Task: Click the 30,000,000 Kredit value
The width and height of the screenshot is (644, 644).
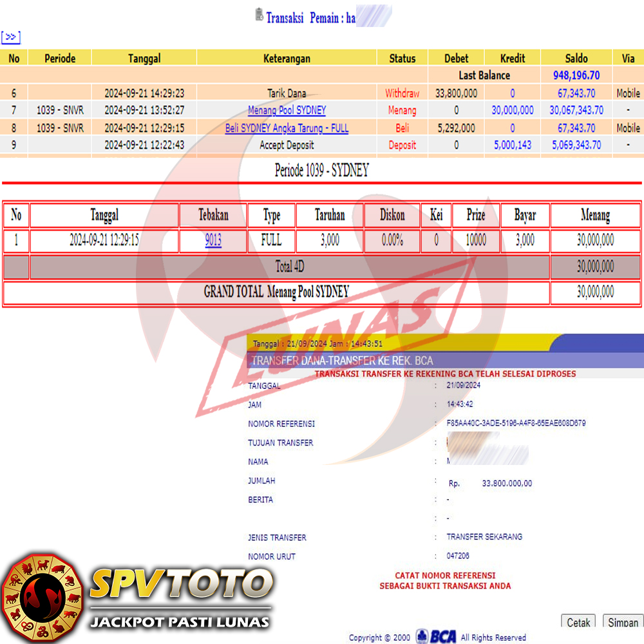Action: [x=513, y=110]
